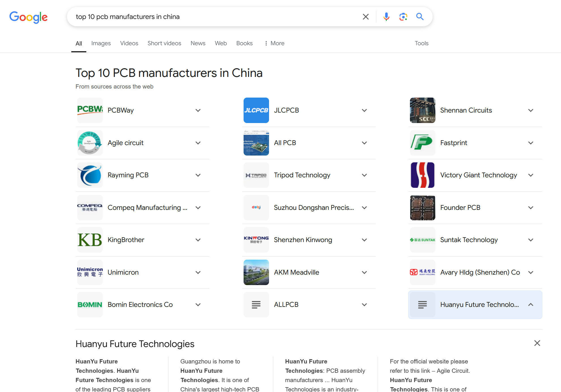Expand the Victory Giant Technology entry
Image resolution: width=561 pixels, height=392 pixels.
[x=531, y=175]
